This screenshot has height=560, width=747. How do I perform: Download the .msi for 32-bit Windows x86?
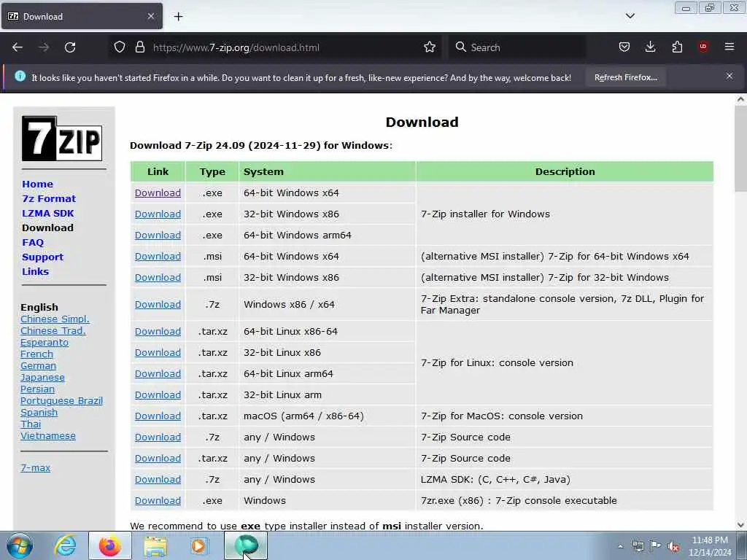point(158,277)
